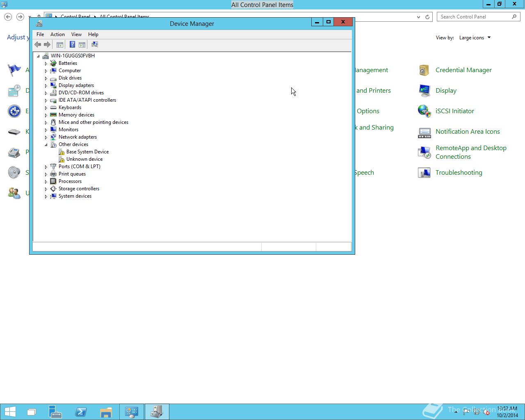Select the Computer tree entry
525x420 pixels.
click(70, 71)
